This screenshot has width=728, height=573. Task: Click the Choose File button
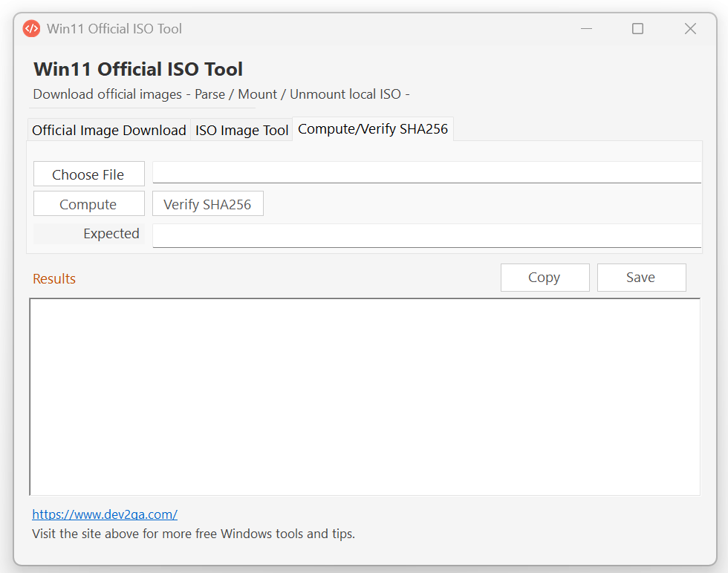[x=88, y=174]
